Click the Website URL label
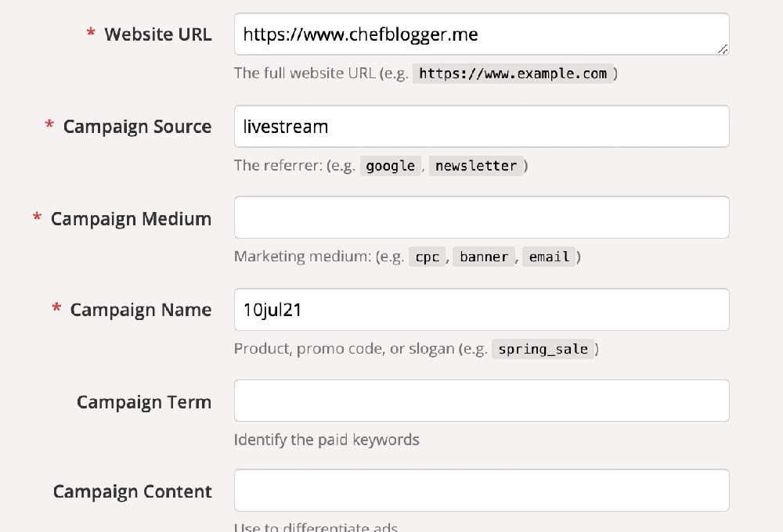 tap(157, 34)
